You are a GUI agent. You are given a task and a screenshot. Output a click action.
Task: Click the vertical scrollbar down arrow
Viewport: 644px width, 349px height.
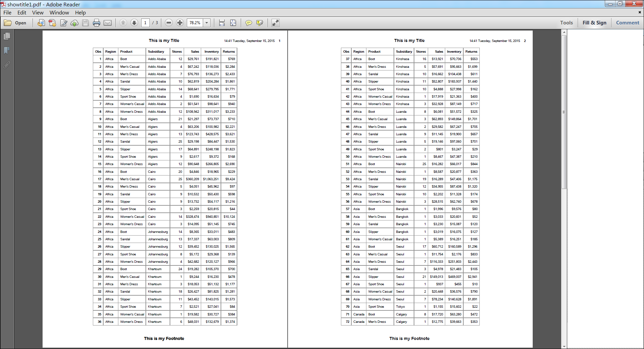pyautogui.click(x=564, y=346)
